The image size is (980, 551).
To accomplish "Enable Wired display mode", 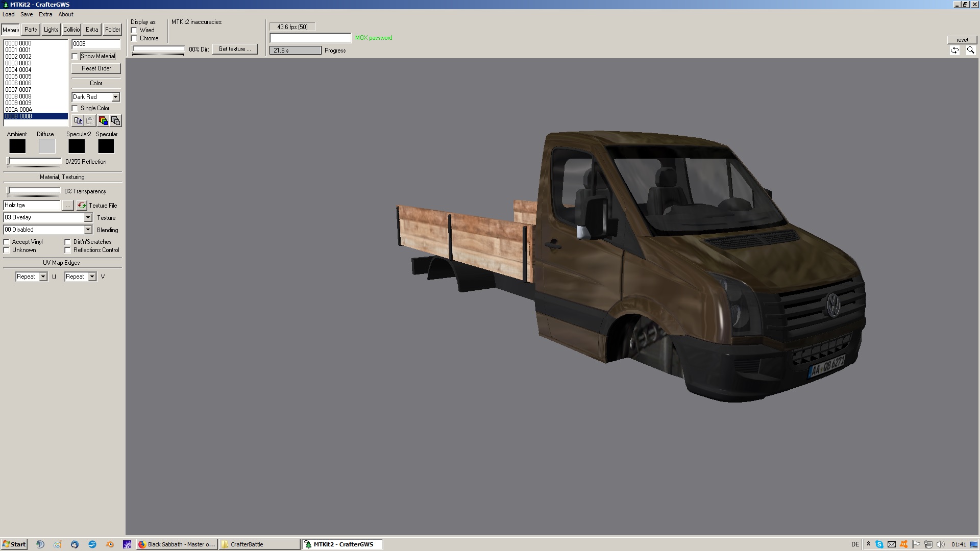I will [134, 30].
